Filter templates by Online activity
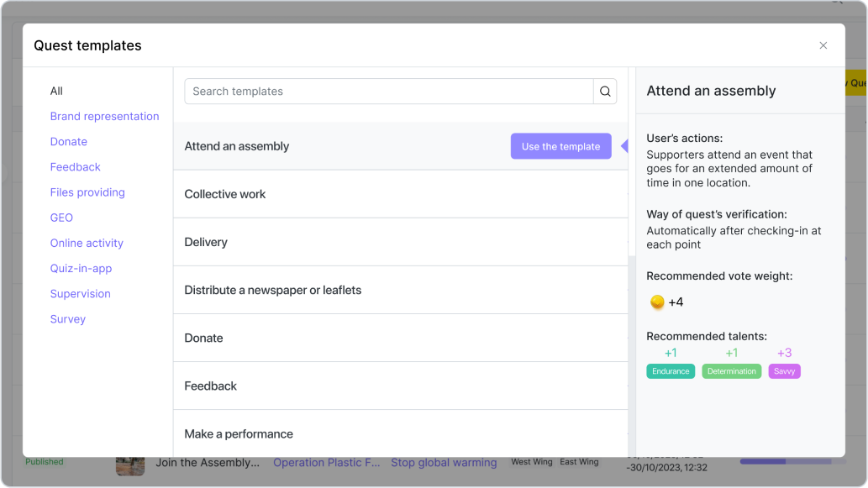This screenshot has width=868, height=488. coord(87,243)
